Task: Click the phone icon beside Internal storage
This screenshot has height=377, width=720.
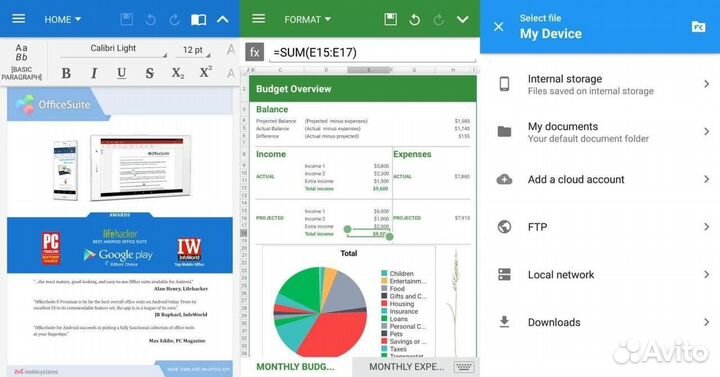Action: click(x=504, y=84)
